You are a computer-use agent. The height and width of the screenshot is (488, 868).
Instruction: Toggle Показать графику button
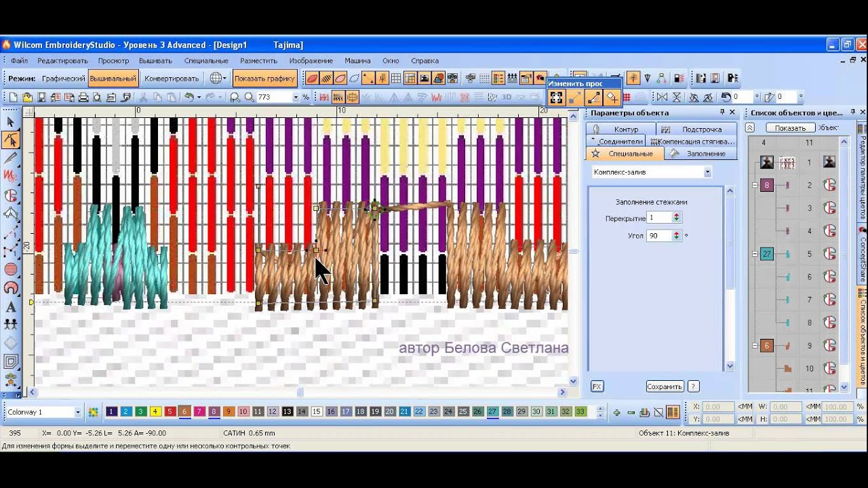[x=264, y=79]
